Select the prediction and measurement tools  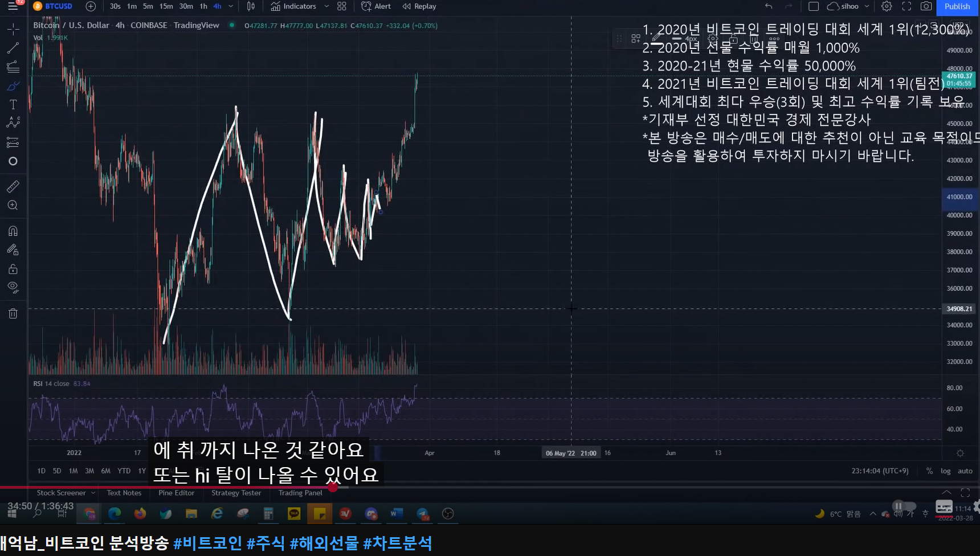13,142
